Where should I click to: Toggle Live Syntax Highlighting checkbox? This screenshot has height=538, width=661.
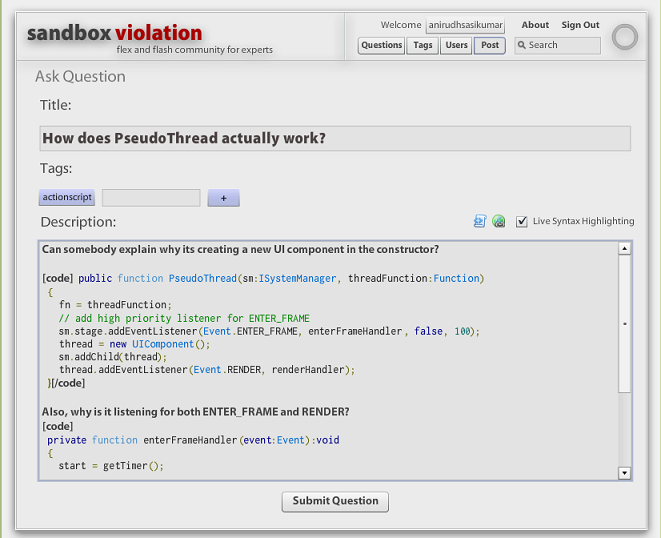pos(521,221)
